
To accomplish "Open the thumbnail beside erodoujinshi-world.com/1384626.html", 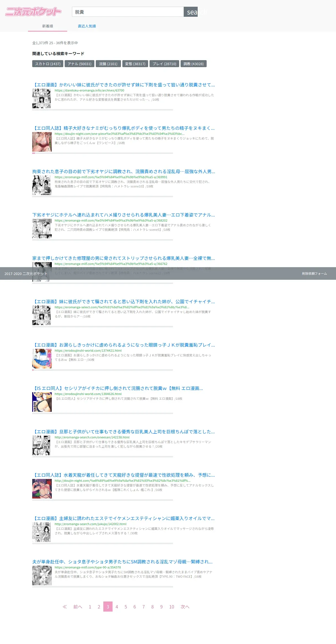I will coord(42,402).
